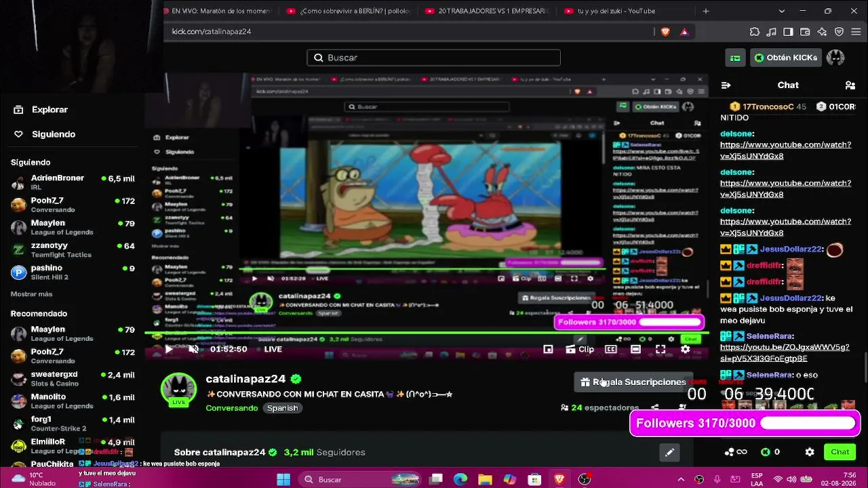Send message with green Chat button
Screen dimensions: 868x488
point(840,452)
